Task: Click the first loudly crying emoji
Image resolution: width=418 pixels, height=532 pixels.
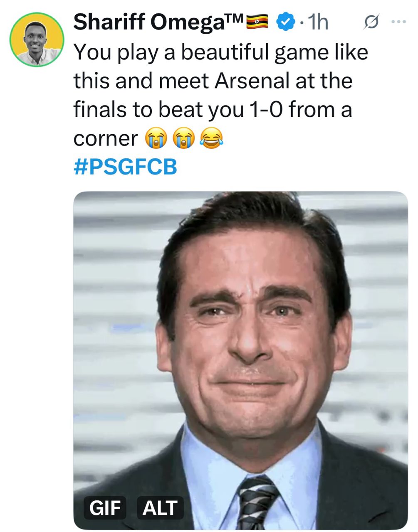Action: pos(153,139)
